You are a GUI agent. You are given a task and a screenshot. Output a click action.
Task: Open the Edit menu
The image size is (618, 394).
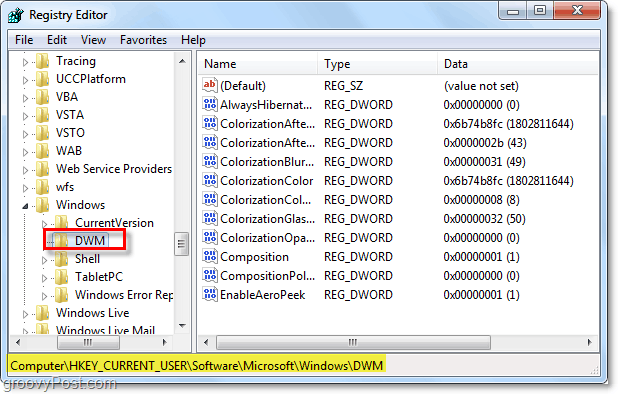57,40
